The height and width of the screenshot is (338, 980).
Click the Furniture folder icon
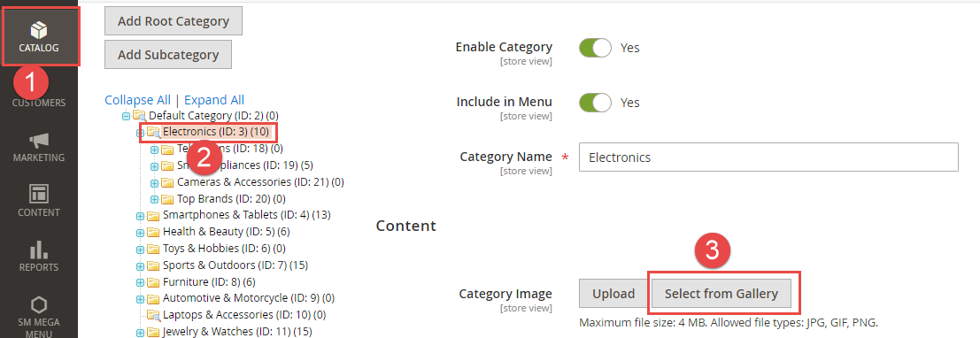pos(153,281)
